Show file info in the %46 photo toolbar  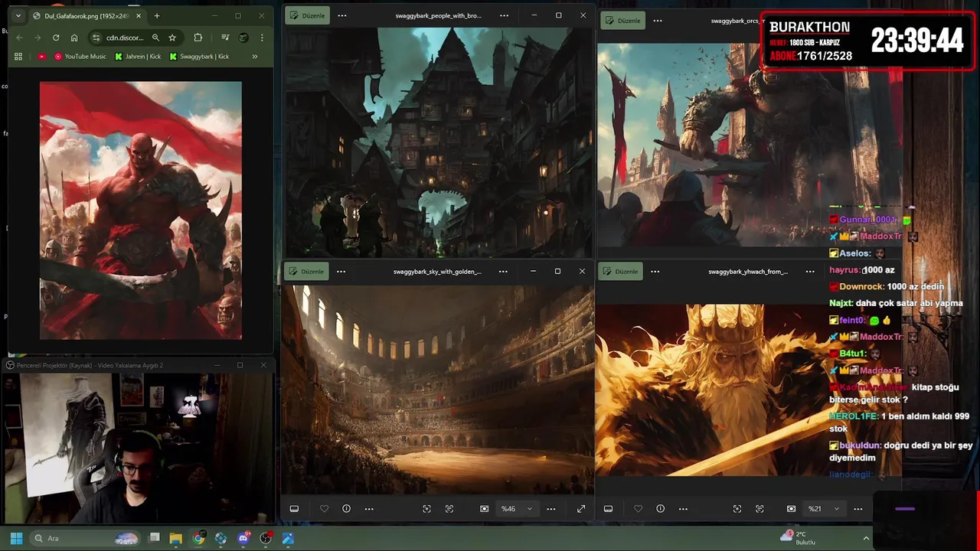pyautogui.click(x=346, y=509)
